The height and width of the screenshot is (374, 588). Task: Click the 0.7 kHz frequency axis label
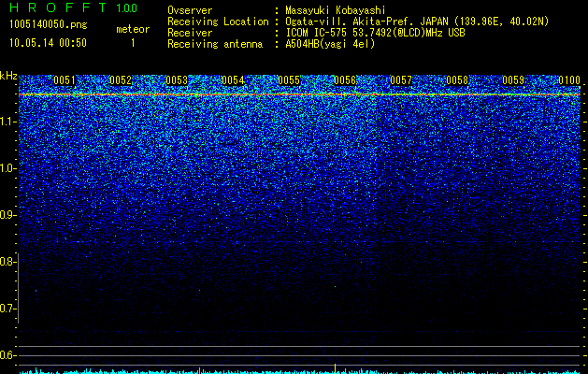point(7,309)
